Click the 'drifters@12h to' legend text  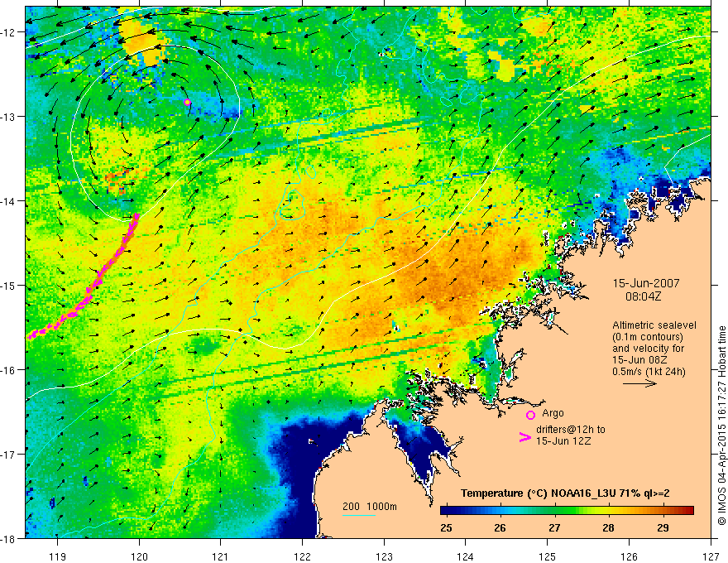pyautogui.click(x=571, y=430)
